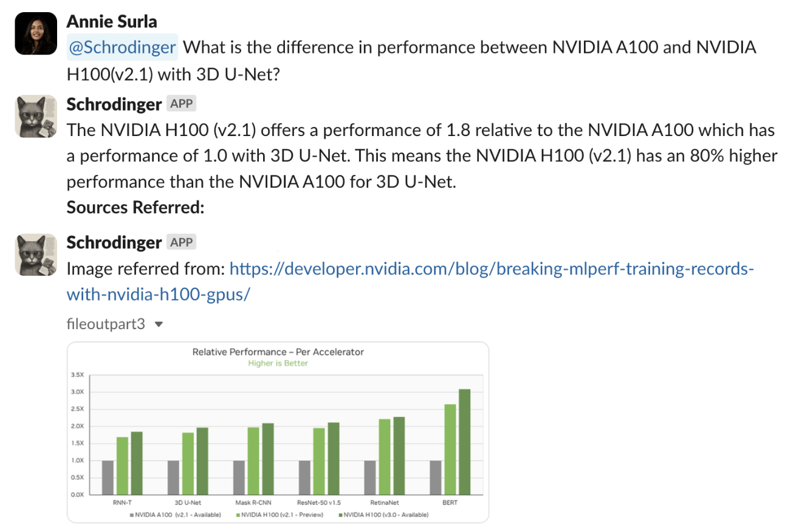Viewport: 785px width, 532px height.
Task: Open the Relative Performance chart thumbnail
Action: 277,431
